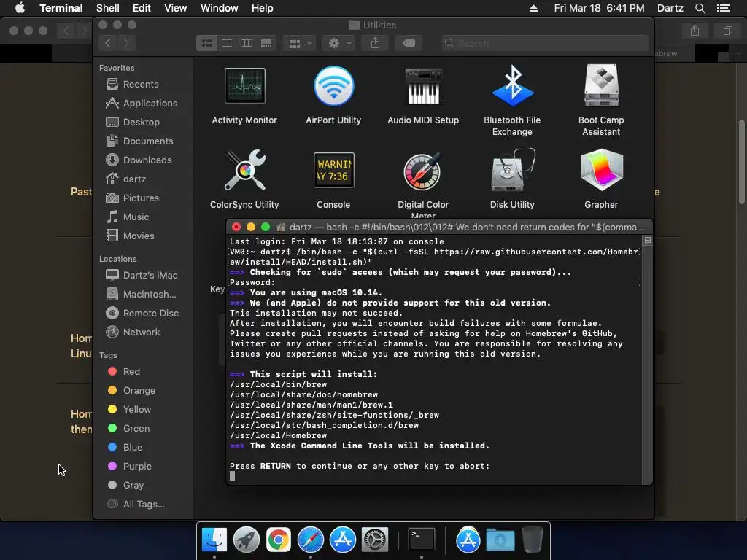The height and width of the screenshot is (560, 747).
Task: Open the Shell menu
Action: pos(108,8)
